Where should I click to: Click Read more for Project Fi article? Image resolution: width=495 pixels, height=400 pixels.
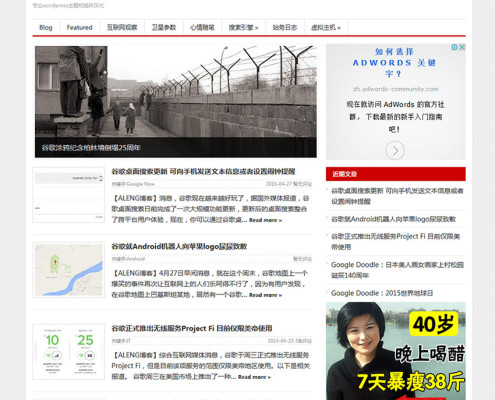pos(254,377)
